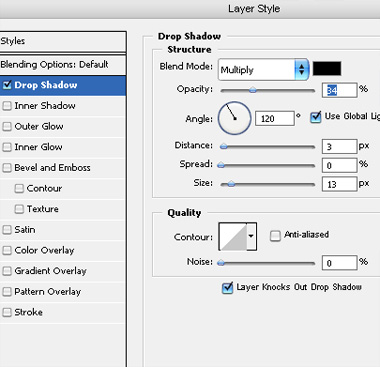Click the Spread value field
The width and height of the screenshot is (380, 367).
click(x=340, y=165)
